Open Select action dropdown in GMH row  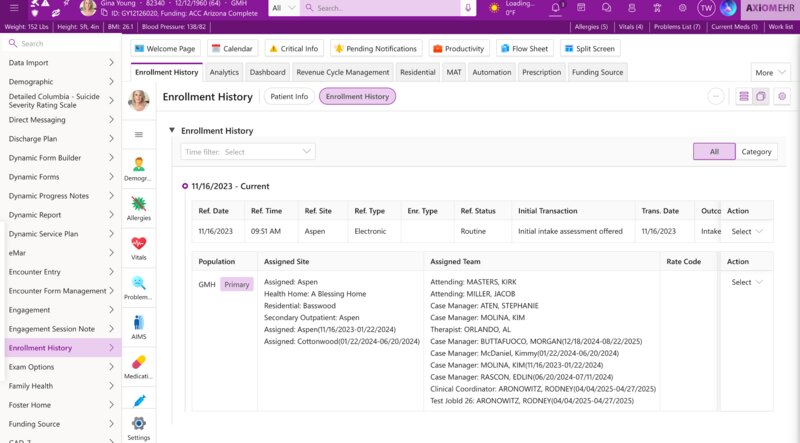point(746,282)
